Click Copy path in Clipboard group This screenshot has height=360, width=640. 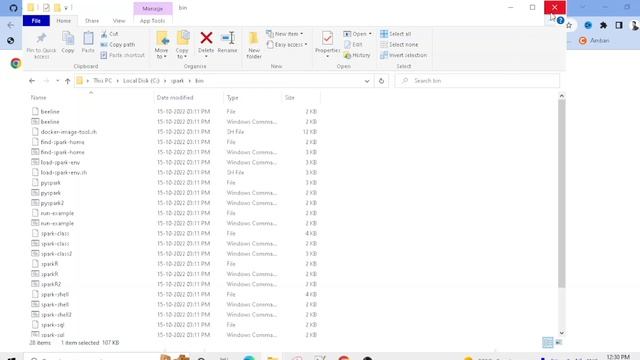pos(118,44)
